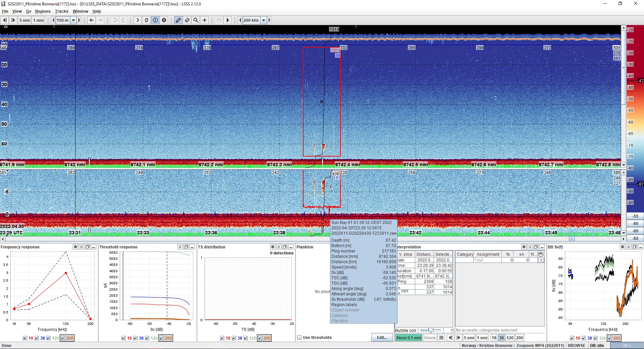Viewport: 644px width, 349px height.
Task: Click the Edit button in the Plankton panel
Action: [381, 338]
